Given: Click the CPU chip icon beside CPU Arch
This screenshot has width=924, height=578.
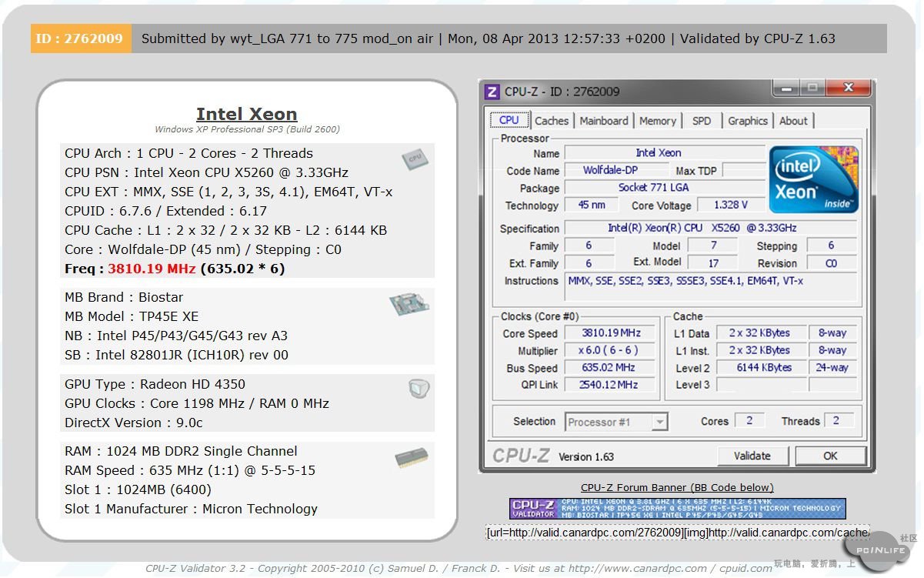Looking at the screenshot, I should 414,159.
